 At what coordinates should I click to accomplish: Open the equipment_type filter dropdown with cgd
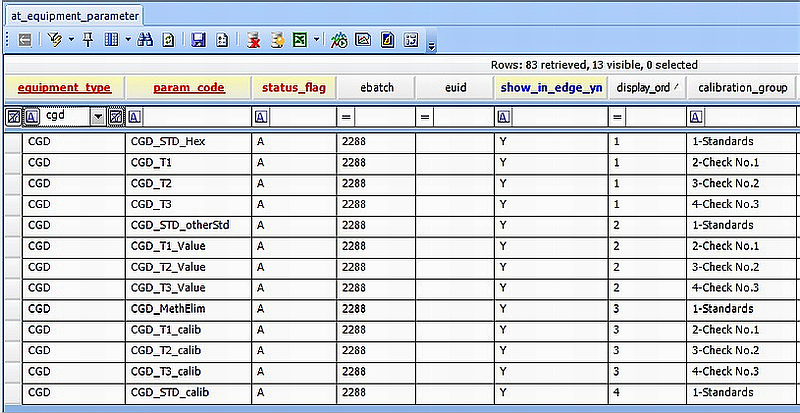[x=97, y=117]
